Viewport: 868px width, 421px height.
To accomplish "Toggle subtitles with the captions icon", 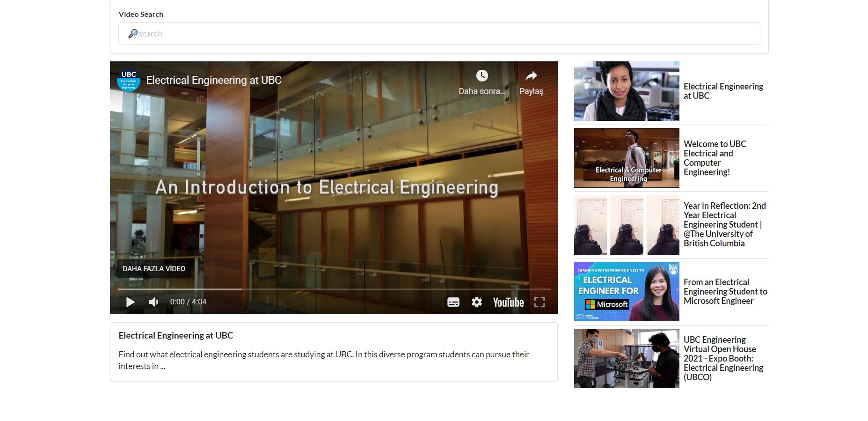I will (x=453, y=302).
